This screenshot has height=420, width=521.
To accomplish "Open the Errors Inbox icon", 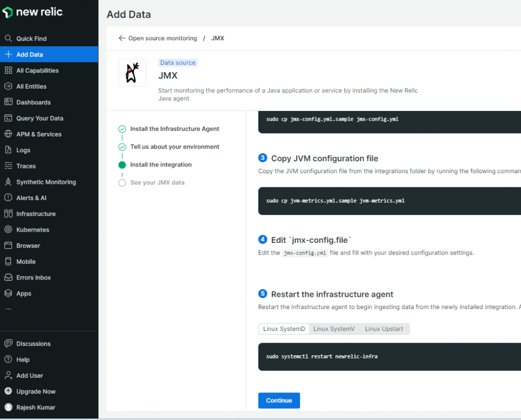I will [x=8, y=278].
